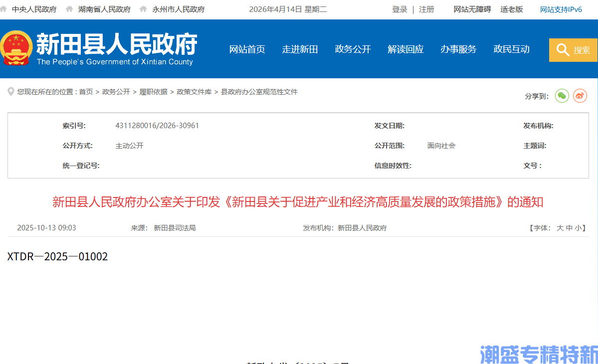Enable 适老版 elderly-friendly mode

coord(512,9)
